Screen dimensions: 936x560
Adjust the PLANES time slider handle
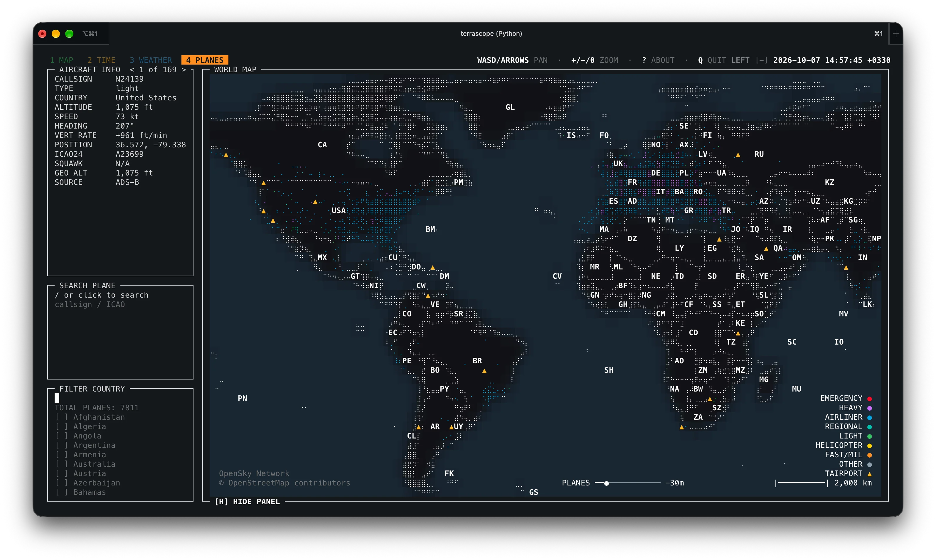[x=607, y=483]
